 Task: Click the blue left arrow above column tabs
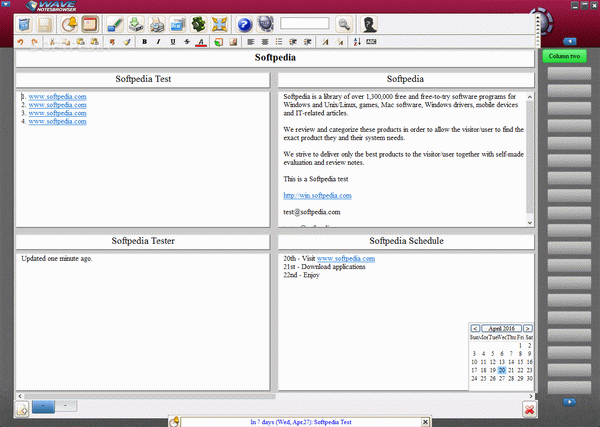(570, 41)
